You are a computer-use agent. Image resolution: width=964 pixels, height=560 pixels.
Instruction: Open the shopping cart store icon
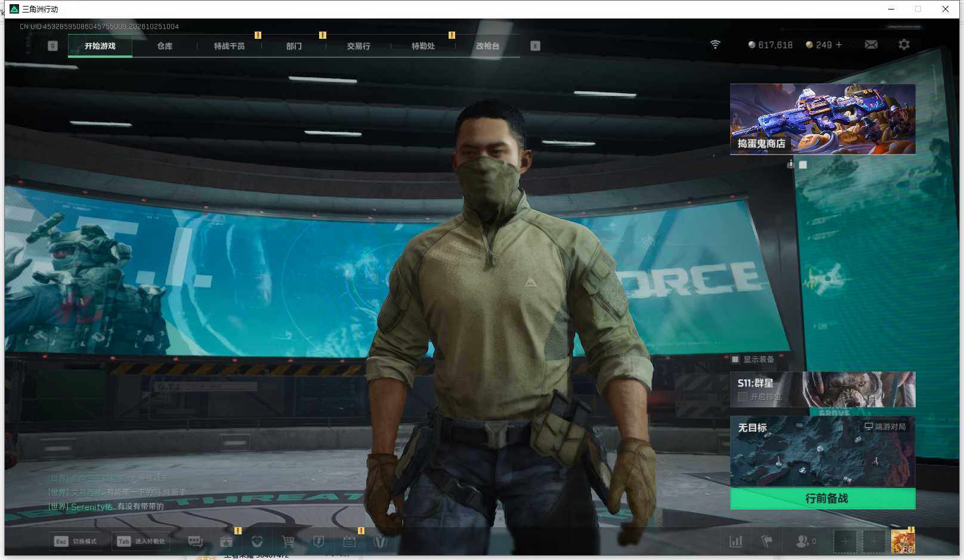click(x=288, y=542)
